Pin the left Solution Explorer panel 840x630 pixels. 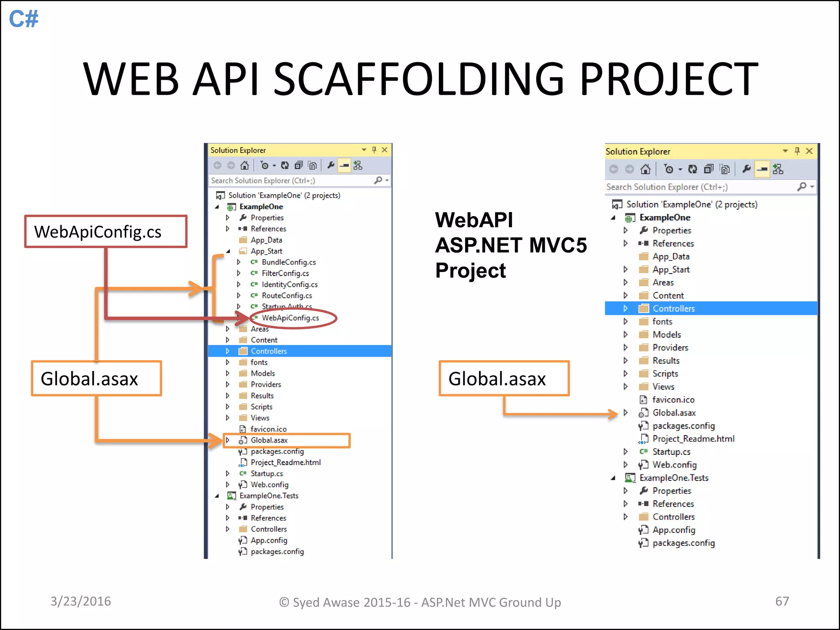pyautogui.click(x=374, y=150)
